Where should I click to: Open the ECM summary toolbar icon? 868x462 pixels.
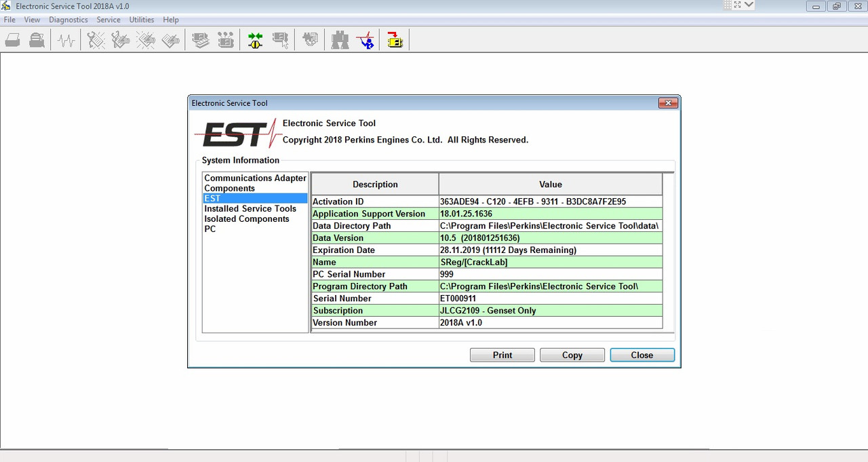tap(201, 41)
